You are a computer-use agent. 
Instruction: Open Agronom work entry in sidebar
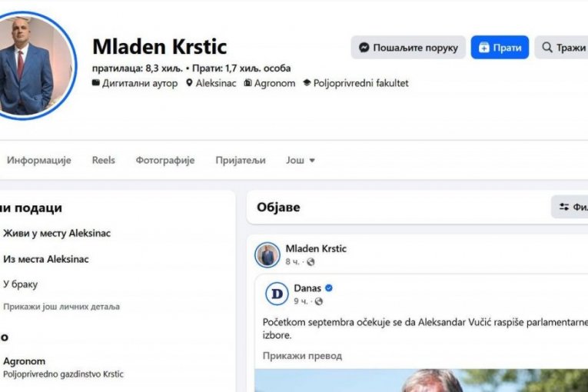coord(24,361)
